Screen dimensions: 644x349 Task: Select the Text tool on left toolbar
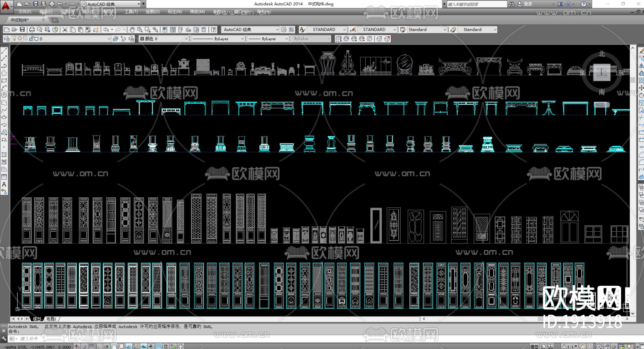pyautogui.click(x=4, y=185)
